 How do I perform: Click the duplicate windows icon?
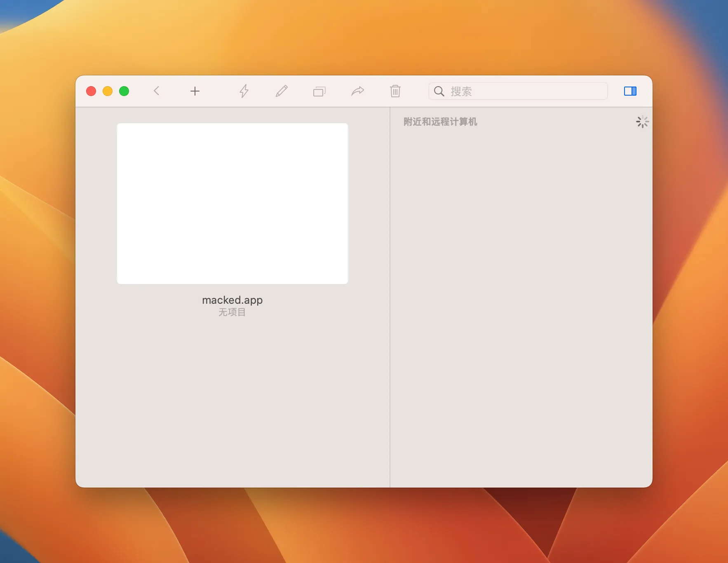(319, 91)
